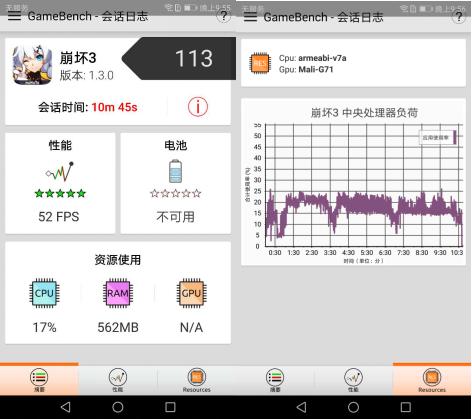Tap Android recents button on right screen
Image resolution: width=472 pixels, height=419 pixels.
point(406,407)
